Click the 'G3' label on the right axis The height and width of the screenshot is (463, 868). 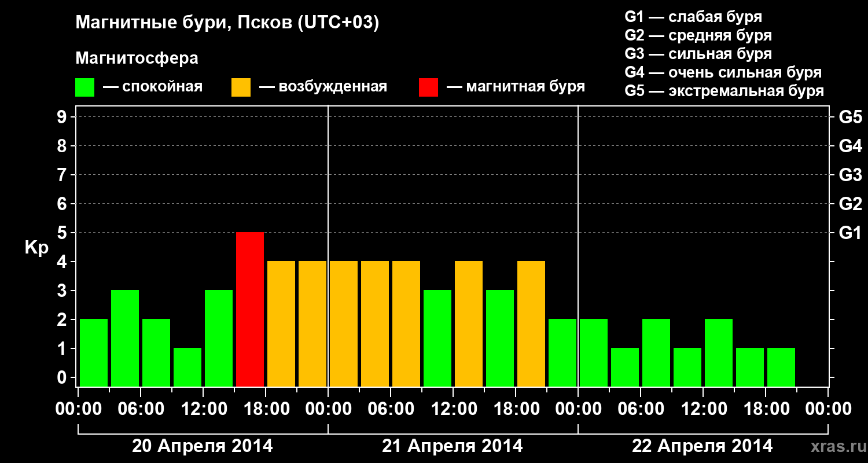point(850,175)
